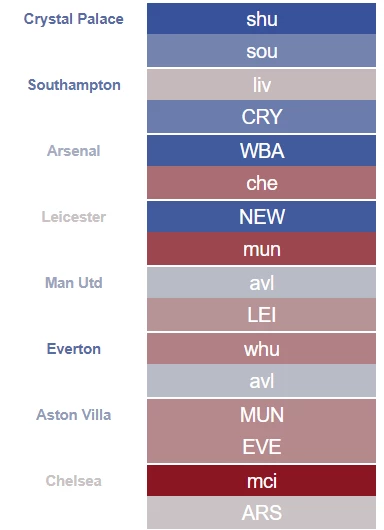Click the Everton team name
This screenshot has height=530, width=384.
[x=73, y=349]
